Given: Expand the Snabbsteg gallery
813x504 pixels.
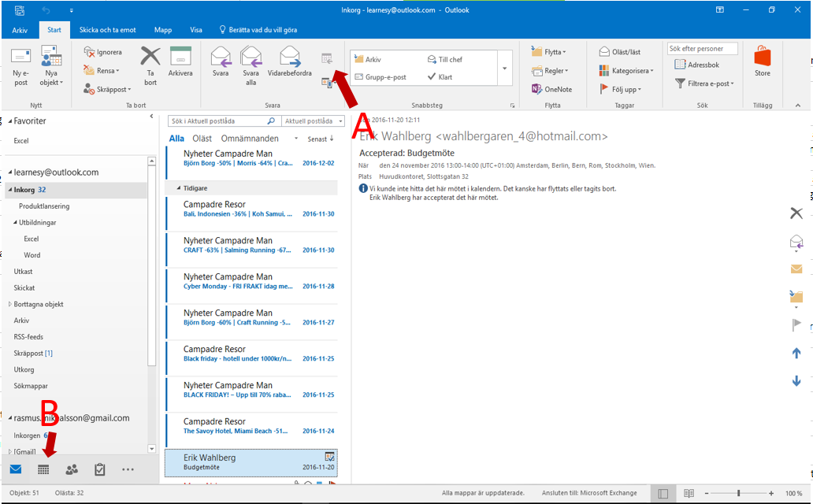Looking at the screenshot, I should pyautogui.click(x=504, y=68).
